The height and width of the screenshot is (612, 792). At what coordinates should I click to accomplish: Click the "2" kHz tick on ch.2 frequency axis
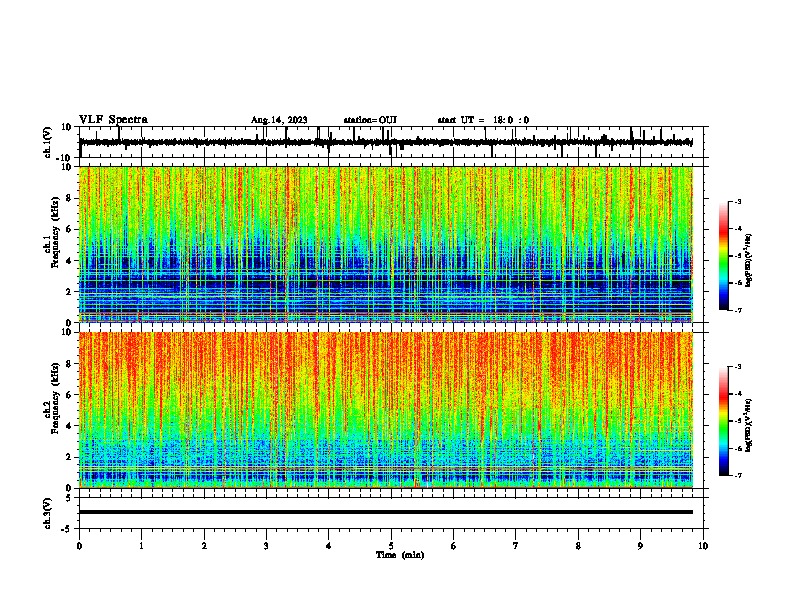click(69, 457)
